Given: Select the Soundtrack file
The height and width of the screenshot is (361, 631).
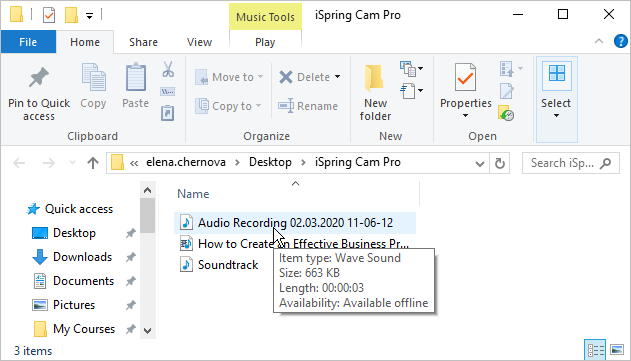Looking at the screenshot, I should click(x=219, y=265).
